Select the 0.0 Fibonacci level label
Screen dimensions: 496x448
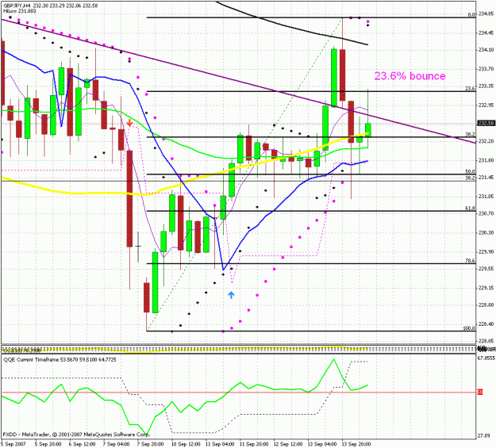(471, 15)
